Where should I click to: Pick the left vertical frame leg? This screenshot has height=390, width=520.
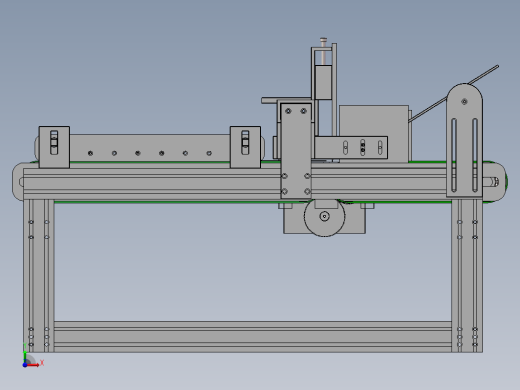[39, 275]
